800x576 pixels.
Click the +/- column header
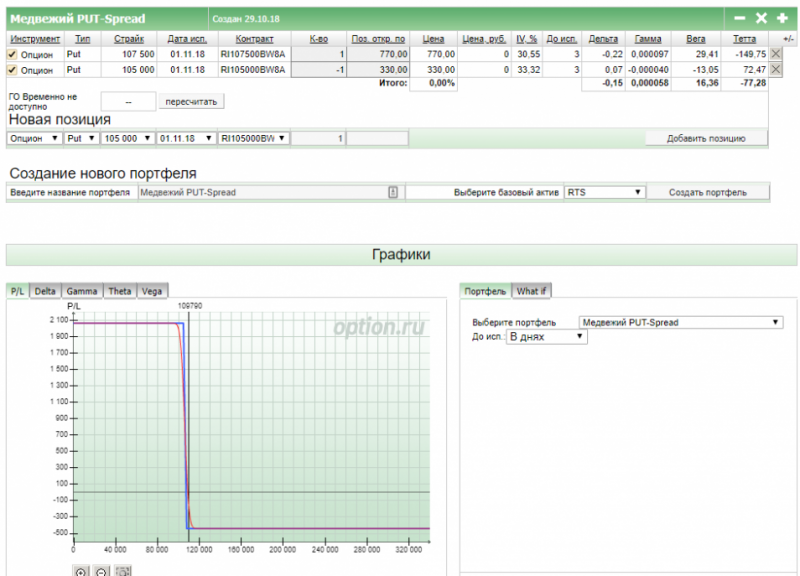coord(788,39)
